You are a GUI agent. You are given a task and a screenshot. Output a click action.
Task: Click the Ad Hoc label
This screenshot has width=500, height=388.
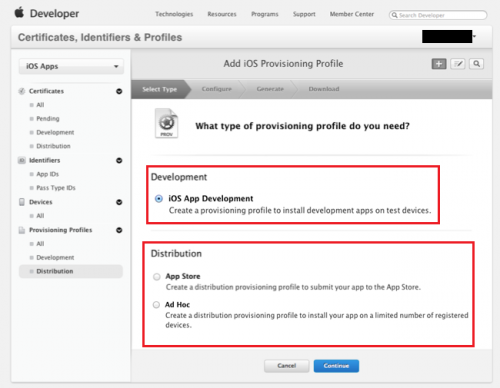pos(177,305)
